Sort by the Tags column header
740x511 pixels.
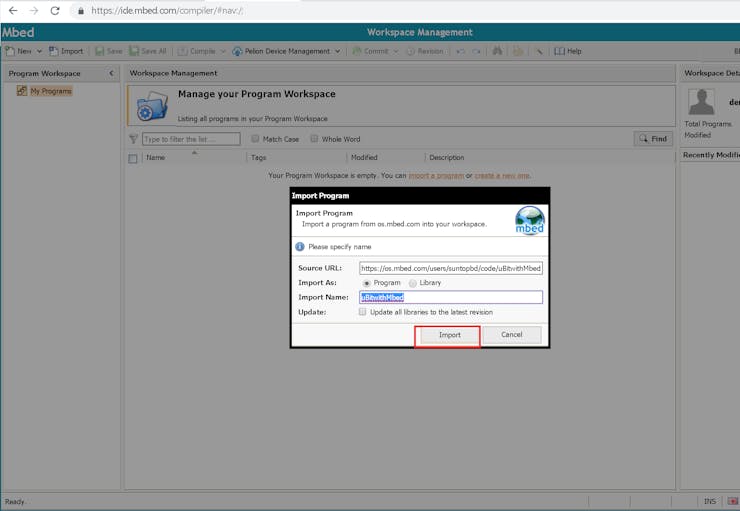pos(259,158)
